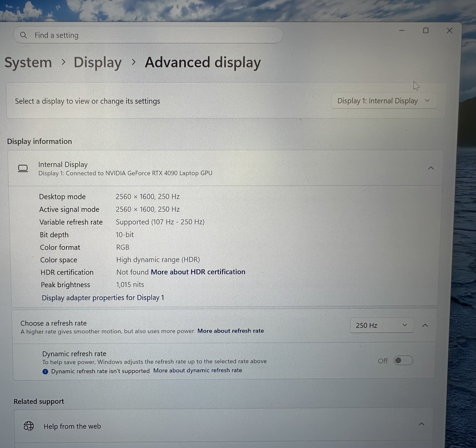Image resolution: width=476 pixels, height=448 pixels.
Task: Click the HDR certification label
Action: pyautogui.click(x=67, y=272)
